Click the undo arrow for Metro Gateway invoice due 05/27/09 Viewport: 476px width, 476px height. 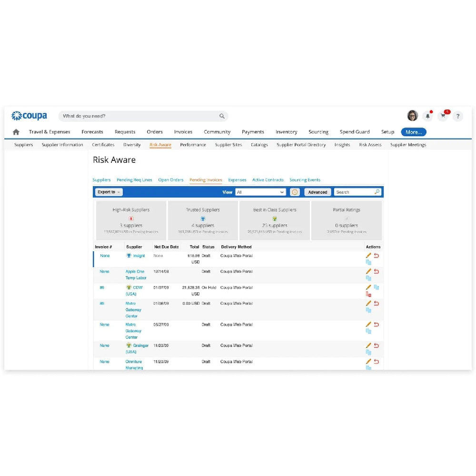tap(377, 325)
